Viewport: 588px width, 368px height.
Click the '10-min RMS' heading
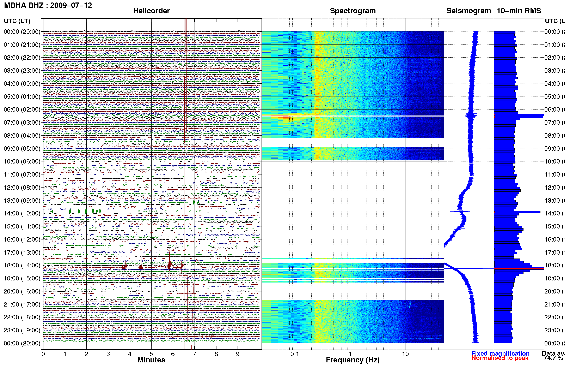[x=519, y=11]
